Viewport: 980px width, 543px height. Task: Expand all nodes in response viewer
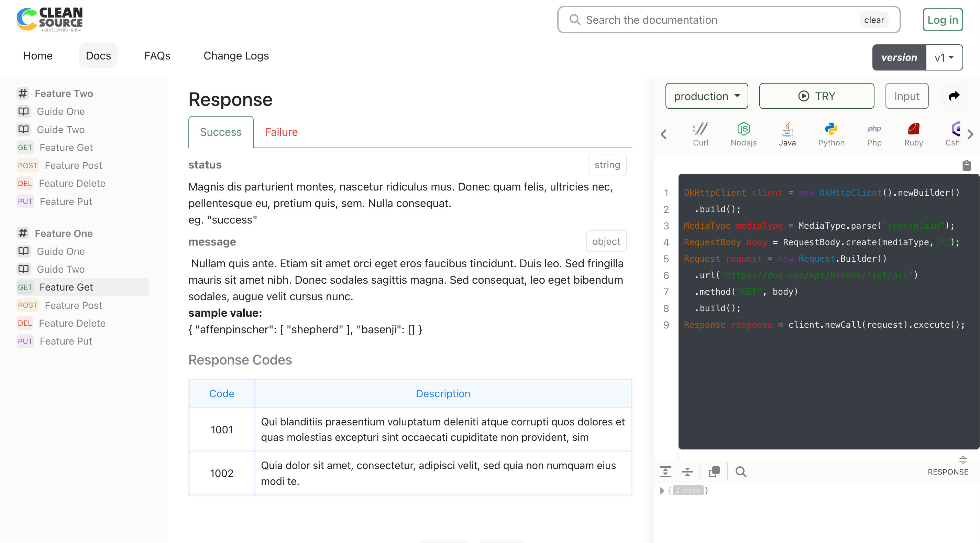[665, 472]
